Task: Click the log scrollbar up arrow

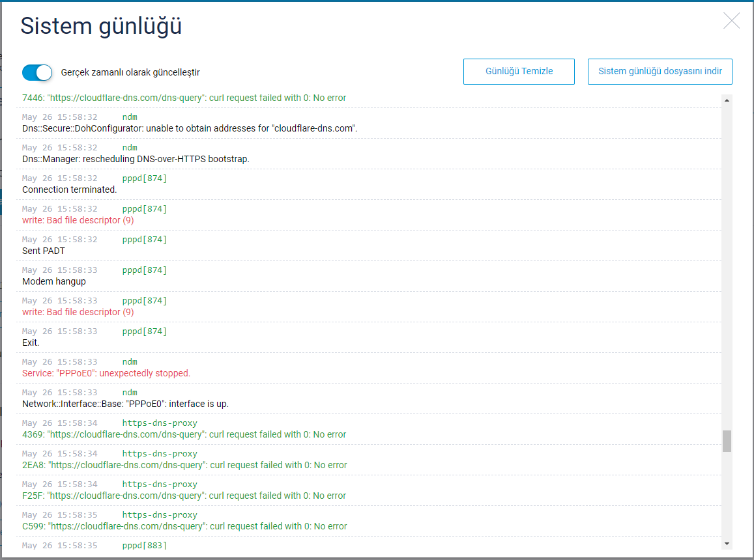Action: click(x=727, y=100)
